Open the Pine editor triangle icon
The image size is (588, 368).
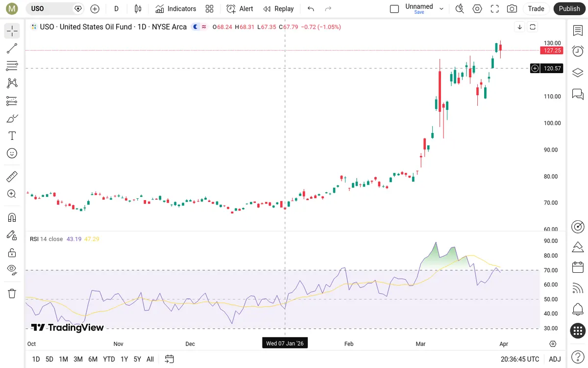point(578,247)
